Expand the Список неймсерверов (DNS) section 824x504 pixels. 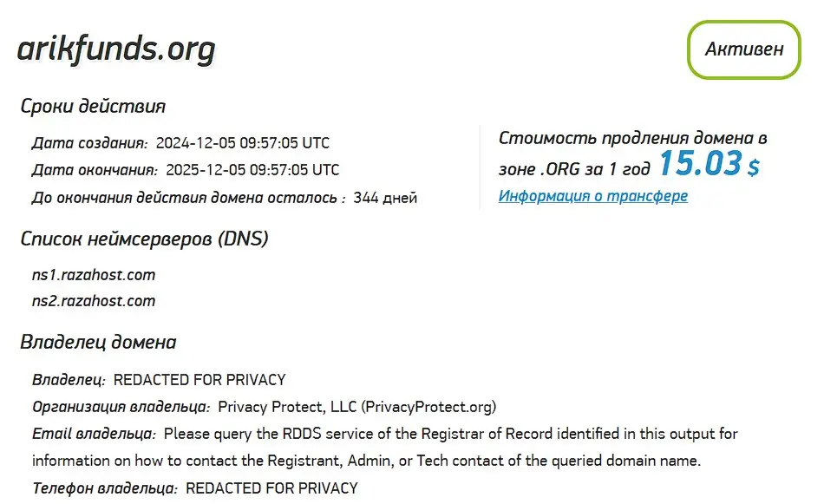(x=146, y=238)
